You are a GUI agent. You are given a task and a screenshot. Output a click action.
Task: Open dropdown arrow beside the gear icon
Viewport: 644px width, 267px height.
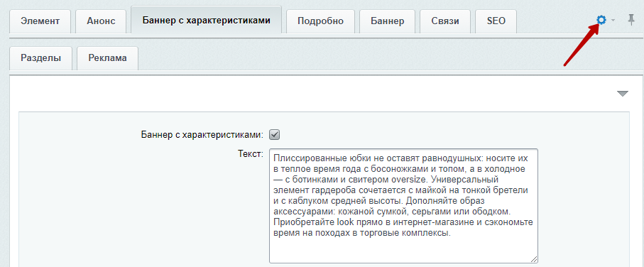tap(613, 20)
